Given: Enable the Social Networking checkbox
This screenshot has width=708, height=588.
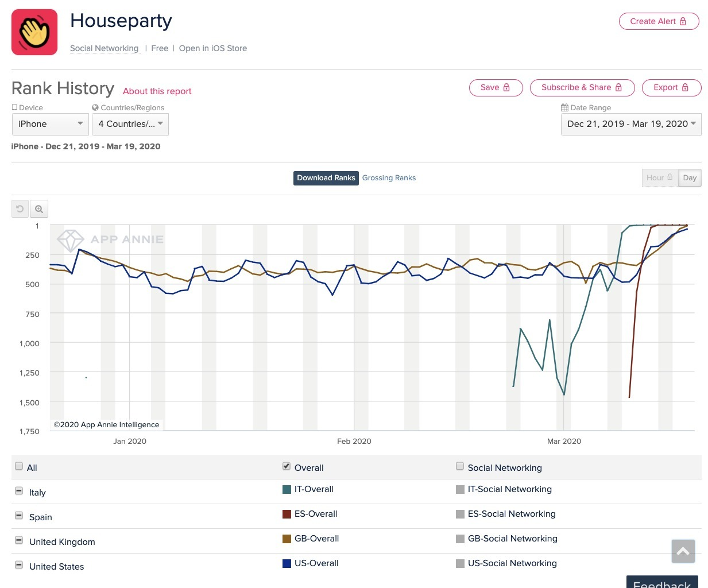Looking at the screenshot, I should click(460, 466).
